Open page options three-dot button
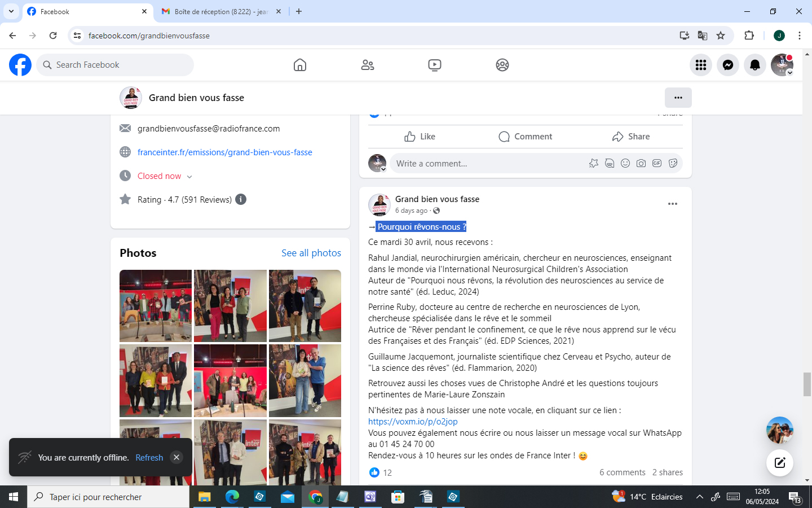The image size is (812, 508). [678, 98]
